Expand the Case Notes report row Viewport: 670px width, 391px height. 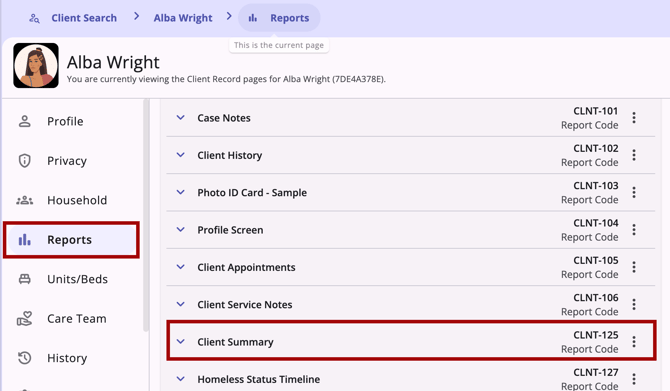(181, 118)
